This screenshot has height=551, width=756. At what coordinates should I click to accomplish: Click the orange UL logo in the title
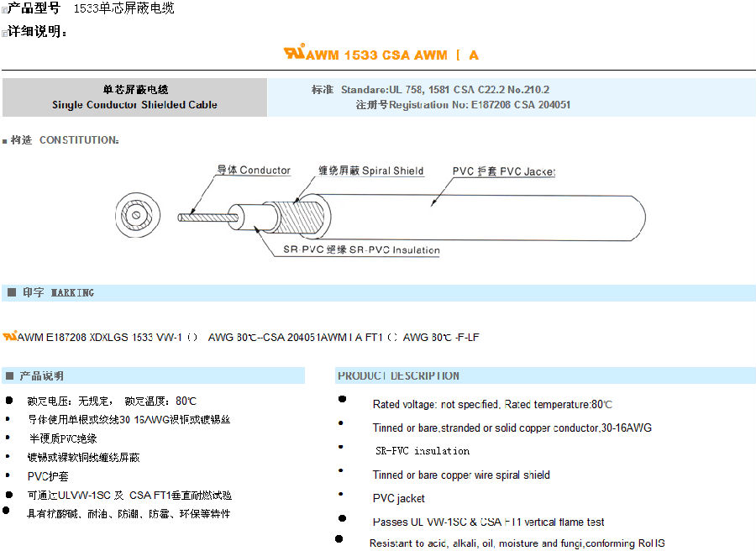pos(294,51)
